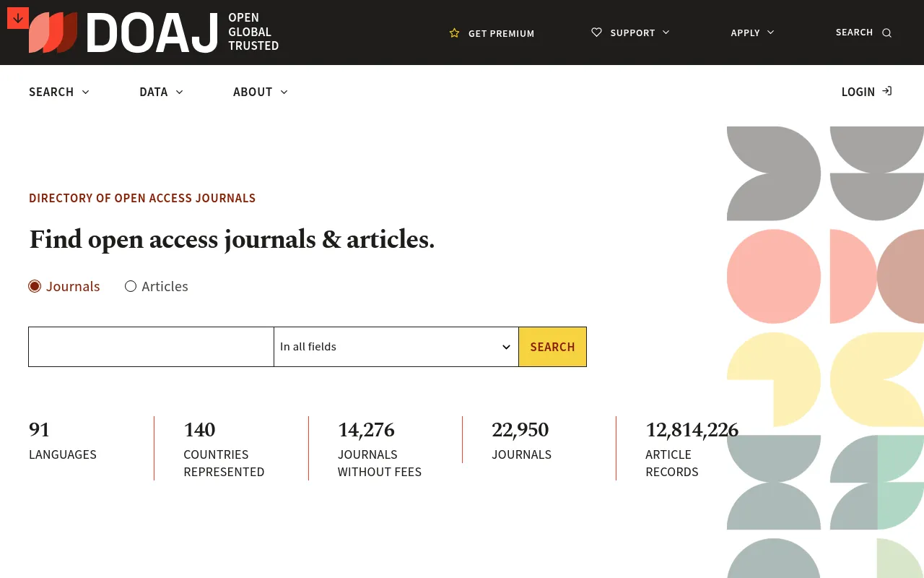
Task: Click the magnifying glass search icon in header
Action: tap(887, 33)
